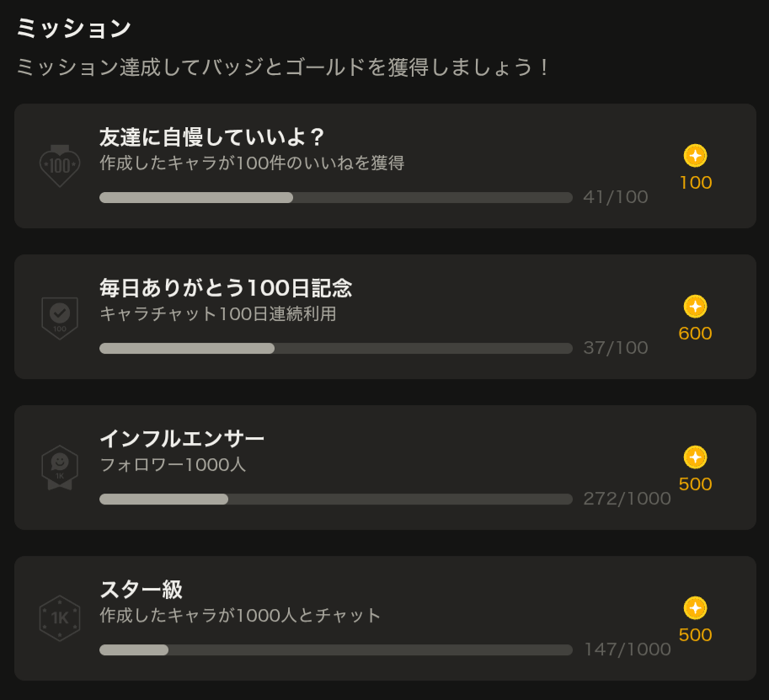Click the smiley 1K influencer badge
The image size is (769, 700).
coord(60,467)
